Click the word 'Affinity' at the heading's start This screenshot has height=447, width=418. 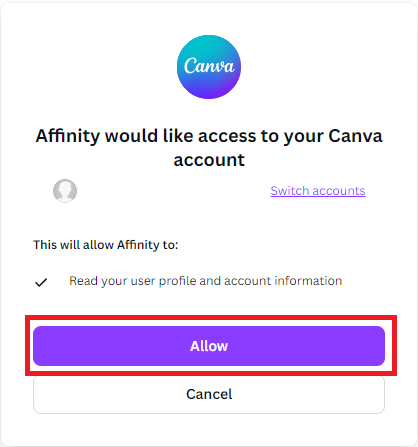click(x=68, y=136)
